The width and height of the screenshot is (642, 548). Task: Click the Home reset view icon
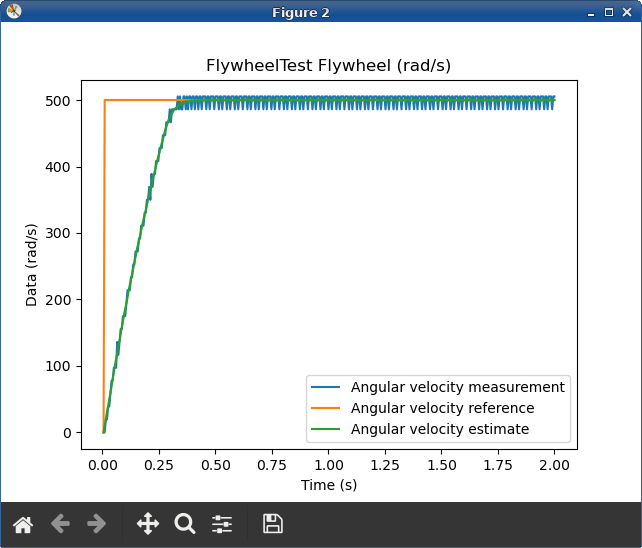[x=23, y=524]
